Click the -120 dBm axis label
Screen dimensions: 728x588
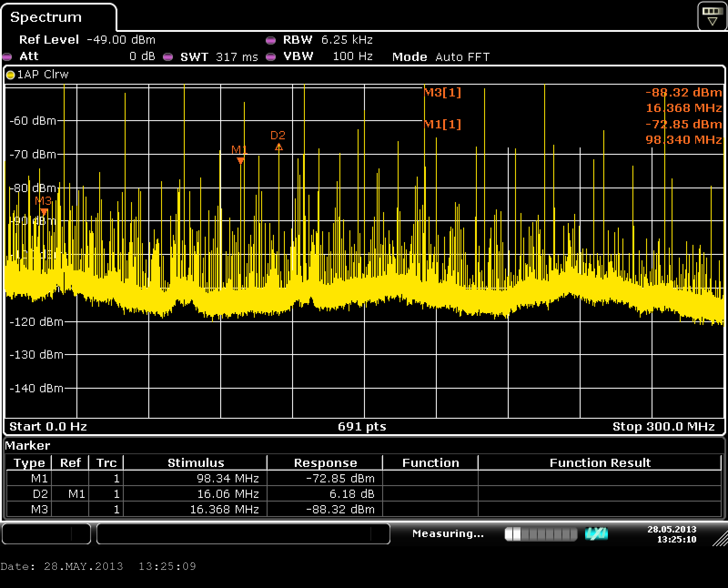point(36,322)
